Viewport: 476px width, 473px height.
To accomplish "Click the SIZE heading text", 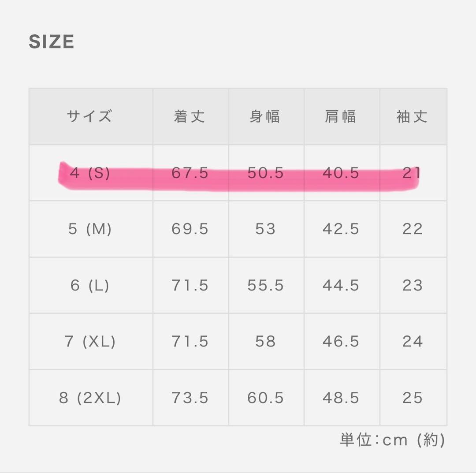I will point(51,42).
